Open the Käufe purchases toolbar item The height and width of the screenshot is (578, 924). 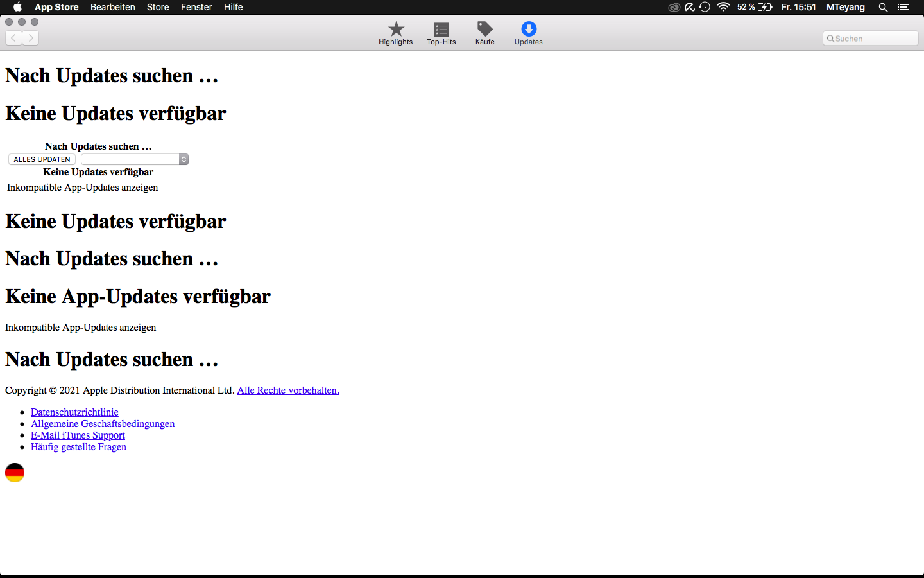(x=485, y=33)
